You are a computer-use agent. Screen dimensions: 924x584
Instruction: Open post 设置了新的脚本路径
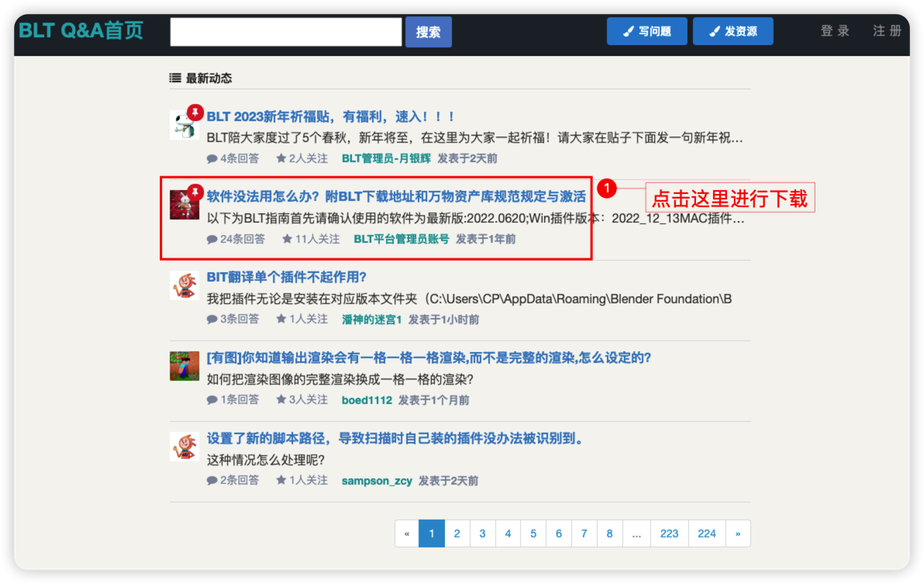[395, 438]
